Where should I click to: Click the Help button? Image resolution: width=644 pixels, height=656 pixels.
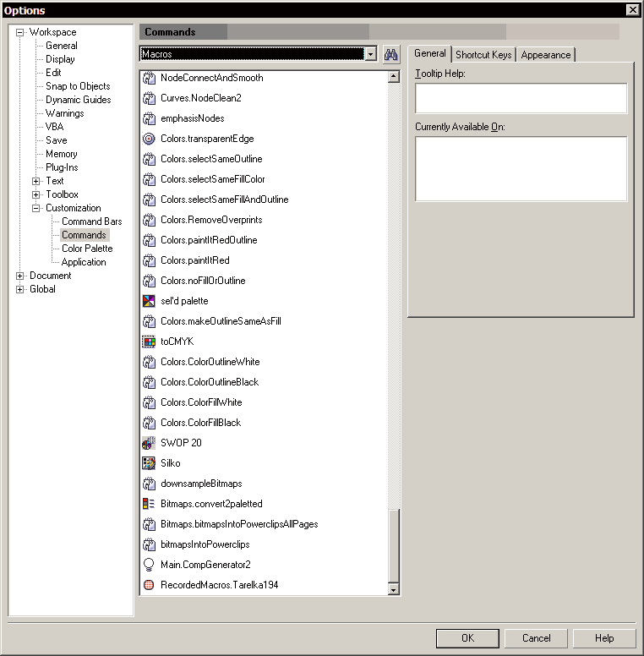pos(604,638)
